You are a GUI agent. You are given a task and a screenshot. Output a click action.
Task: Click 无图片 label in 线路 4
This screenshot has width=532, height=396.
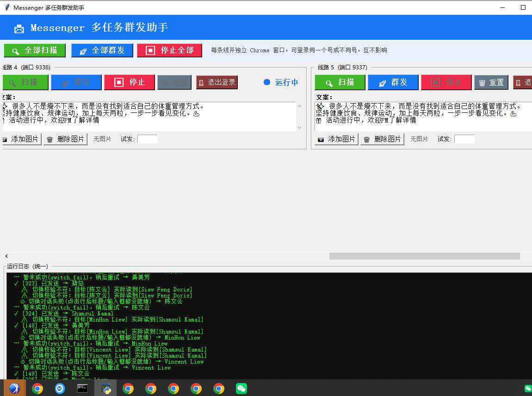coord(102,139)
